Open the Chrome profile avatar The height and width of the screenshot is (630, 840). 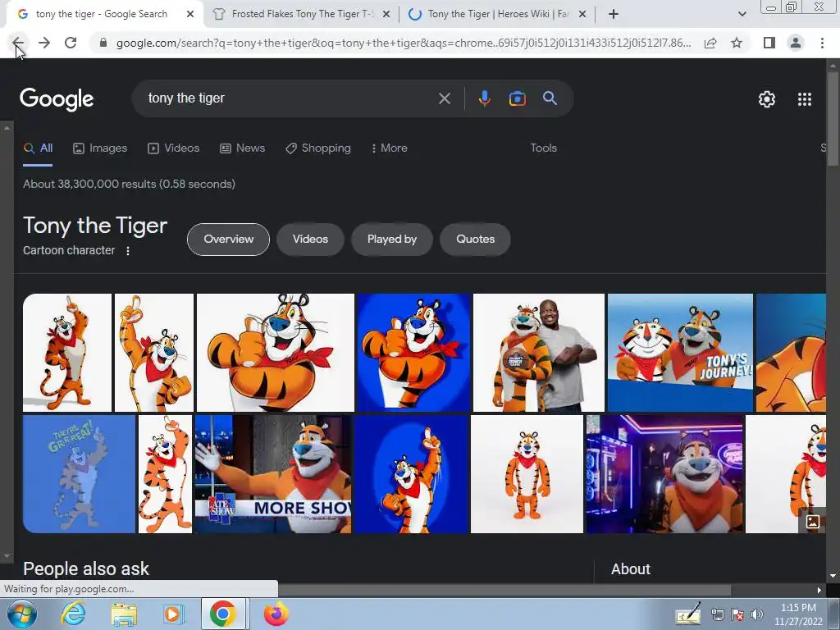(796, 43)
